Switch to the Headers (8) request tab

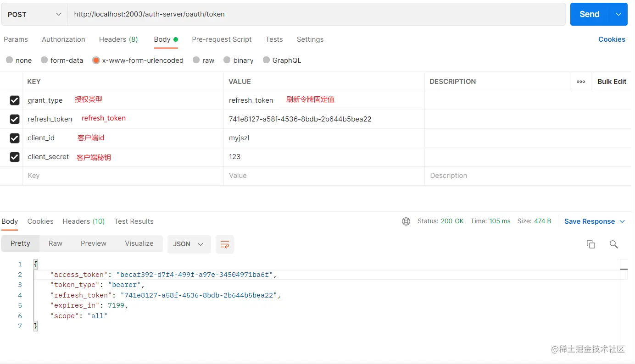118,39
